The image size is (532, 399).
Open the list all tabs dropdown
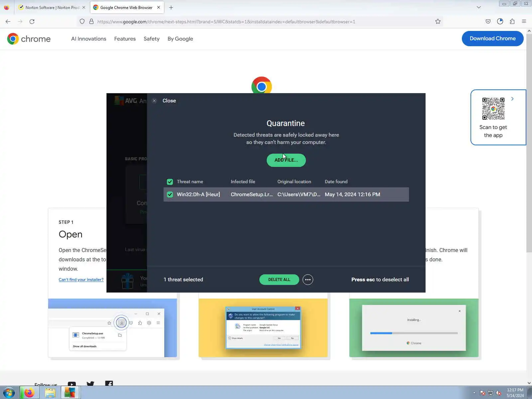(x=479, y=7)
